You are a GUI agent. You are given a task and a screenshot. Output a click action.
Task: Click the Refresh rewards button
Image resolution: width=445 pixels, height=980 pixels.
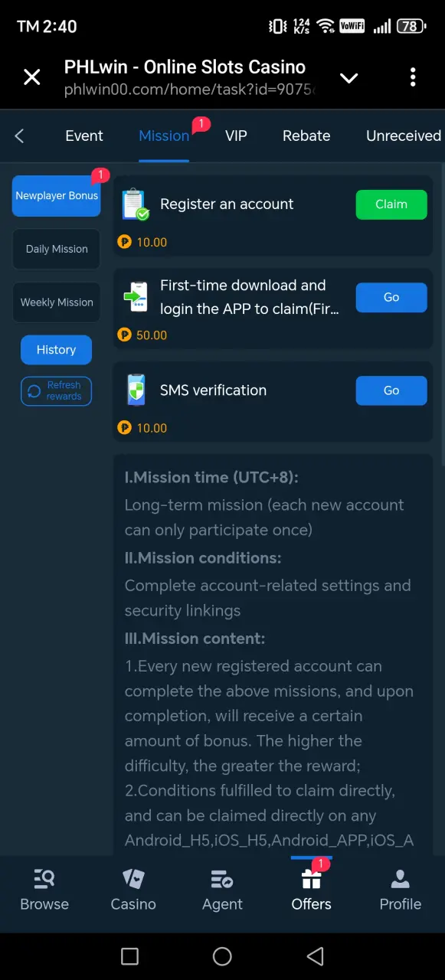(x=56, y=391)
